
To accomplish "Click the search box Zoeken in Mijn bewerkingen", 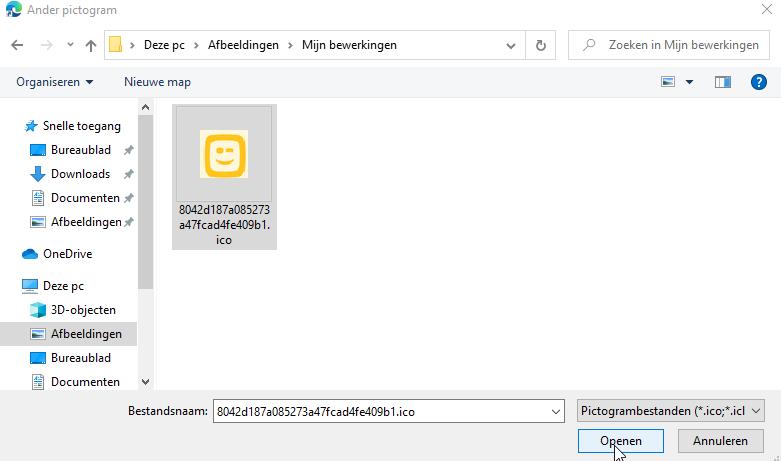I will coord(670,45).
